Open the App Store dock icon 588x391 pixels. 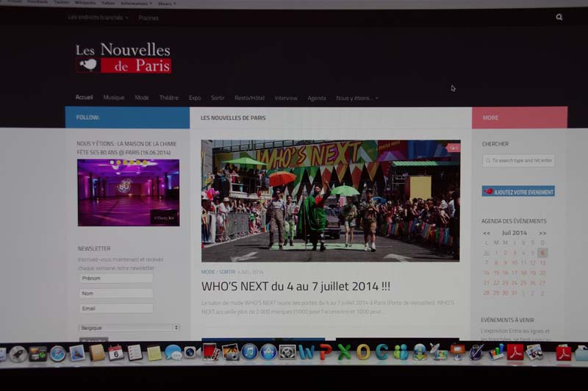click(268, 352)
